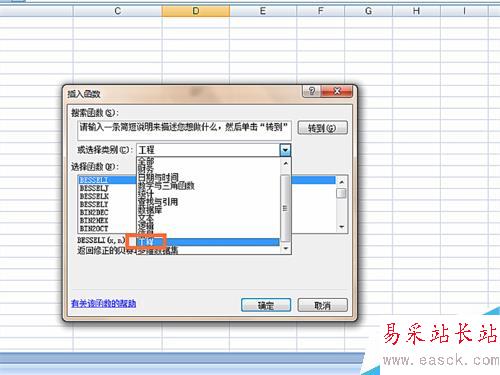Select column E header
The height and width of the screenshot is (375, 500).
(x=263, y=11)
